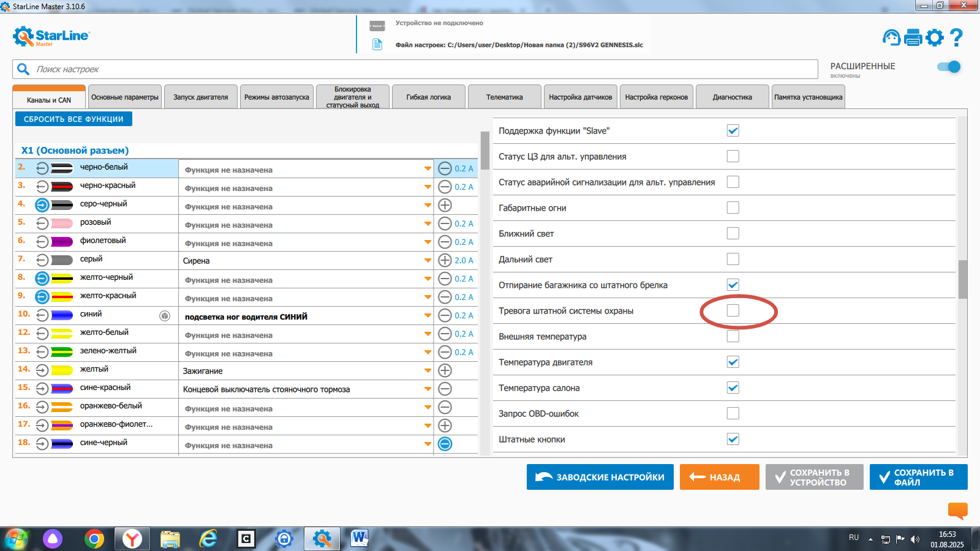Uncheck Температура двигателя checkbox
The width and height of the screenshot is (980, 551).
click(733, 362)
